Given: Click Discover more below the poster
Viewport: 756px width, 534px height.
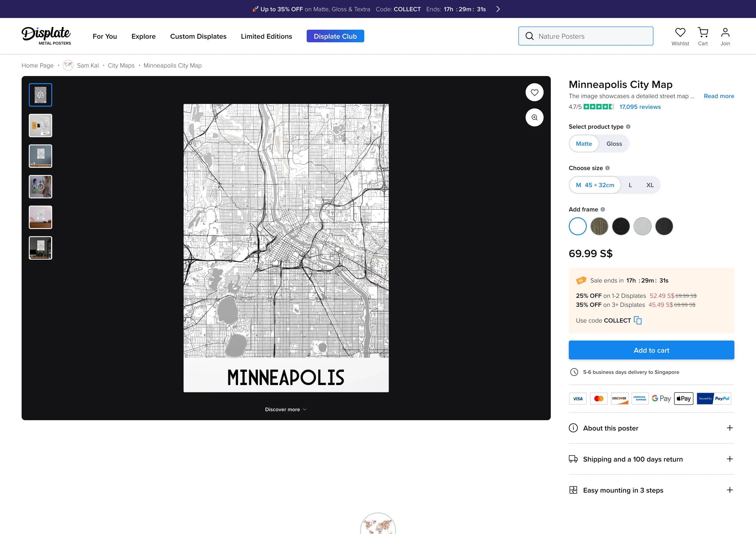Looking at the screenshot, I should click(286, 410).
